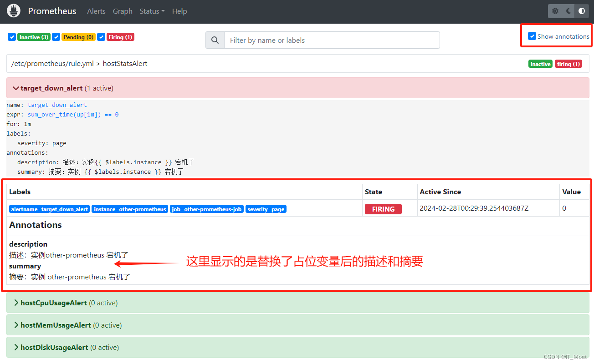Image resolution: width=594 pixels, height=364 pixels.
Task: Switch to dark theme moon icon
Action: [x=568, y=11]
